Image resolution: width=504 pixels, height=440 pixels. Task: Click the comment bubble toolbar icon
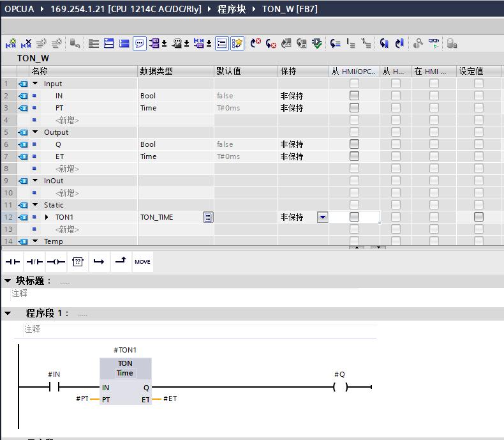[140, 43]
